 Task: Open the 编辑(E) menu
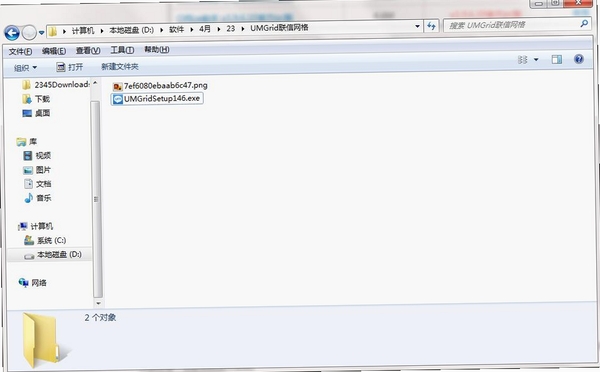tap(54, 51)
